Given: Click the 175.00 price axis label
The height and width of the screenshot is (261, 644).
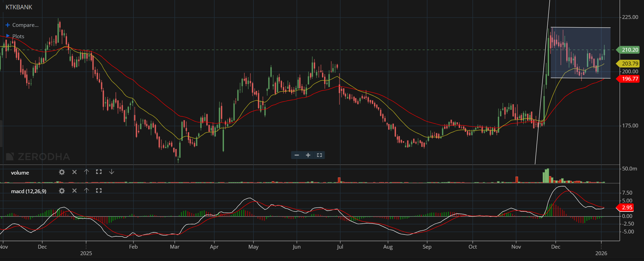Looking at the screenshot, I should pos(630,126).
